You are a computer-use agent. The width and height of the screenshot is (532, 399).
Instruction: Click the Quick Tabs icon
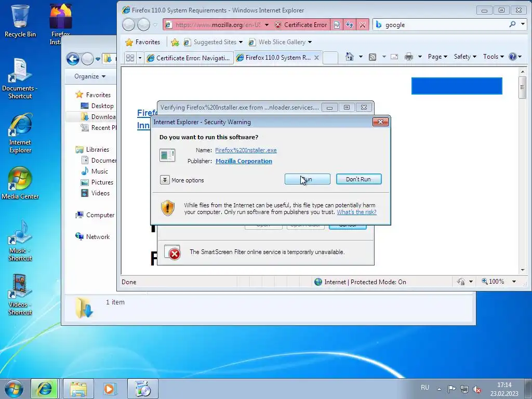pyautogui.click(x=130, y=58)
